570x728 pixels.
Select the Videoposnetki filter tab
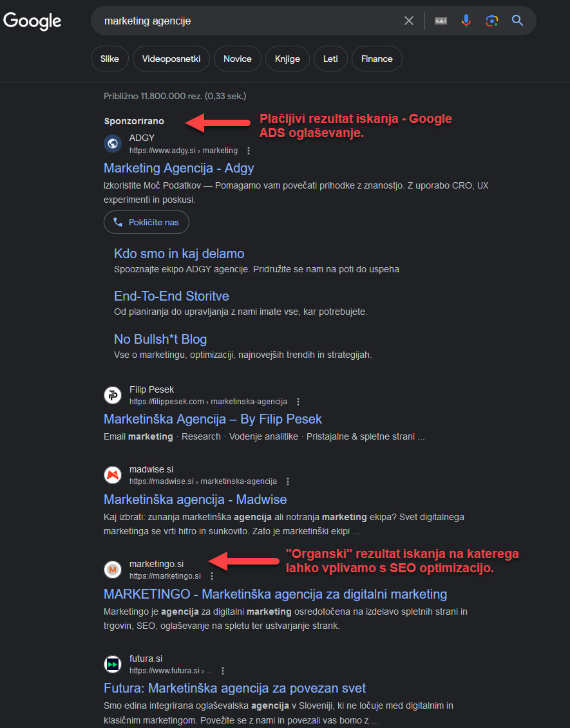pos(171,59)
